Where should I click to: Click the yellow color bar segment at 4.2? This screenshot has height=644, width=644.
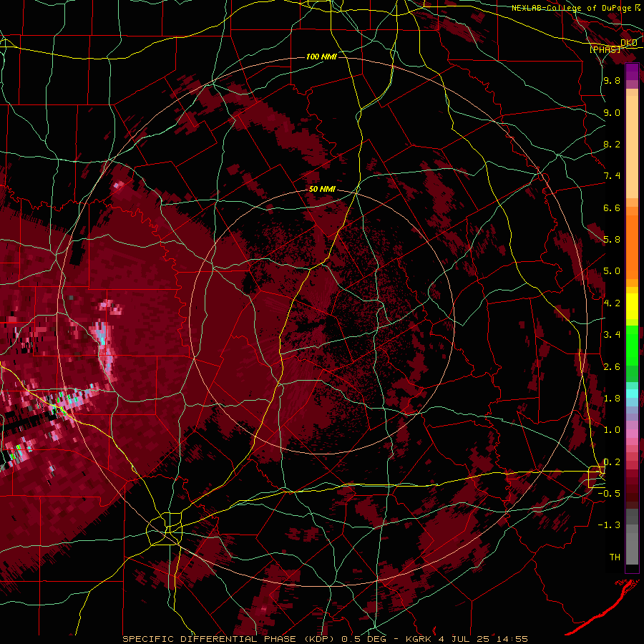[632, 306]
